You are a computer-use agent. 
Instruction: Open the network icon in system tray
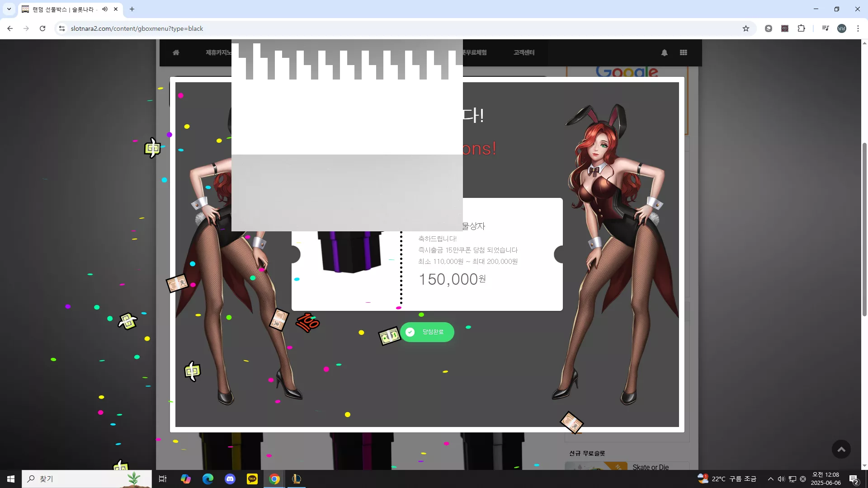coord(792,479)
